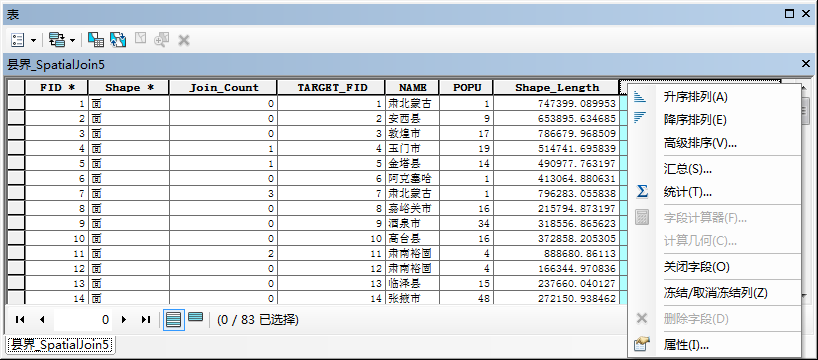This screenshot has width=818, height=360.
Task: Select the 县界_SpatialJoin5 bottom tab
Action: [x=60, y=345]
